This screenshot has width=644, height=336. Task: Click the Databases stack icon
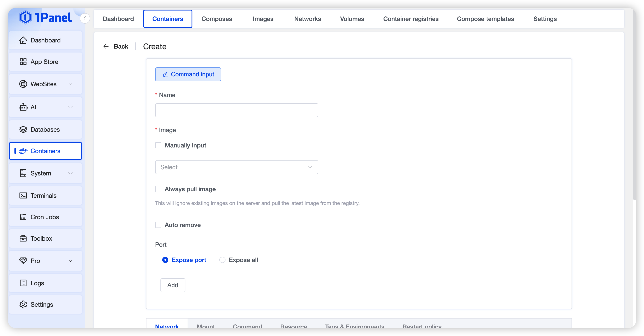pyautogui.click(x=23, y=129)
